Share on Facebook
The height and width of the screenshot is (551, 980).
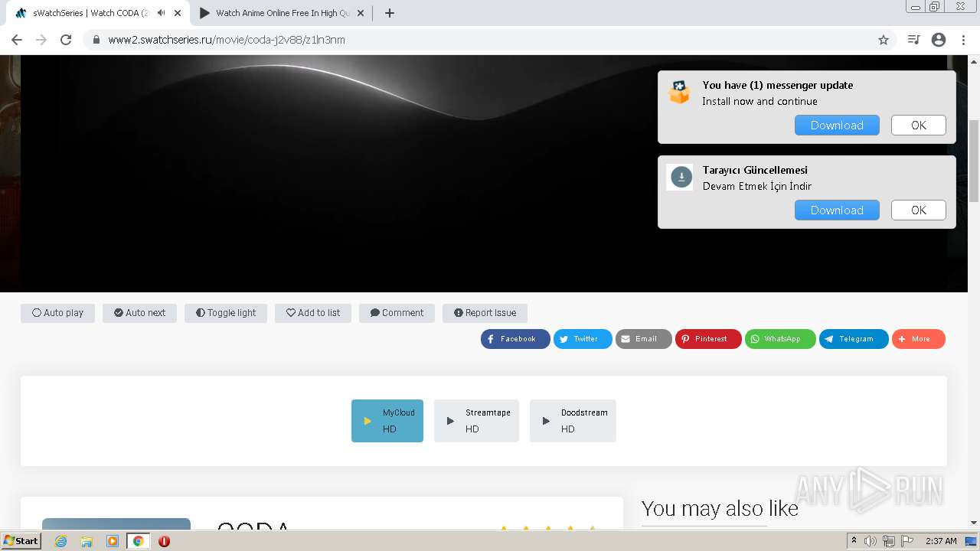(515, 339)
